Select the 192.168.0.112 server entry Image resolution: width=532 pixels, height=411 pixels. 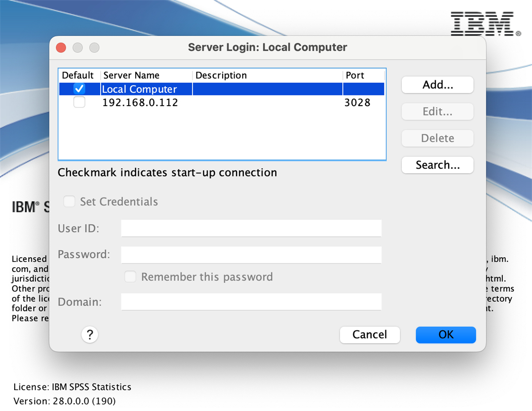(140, 103)
